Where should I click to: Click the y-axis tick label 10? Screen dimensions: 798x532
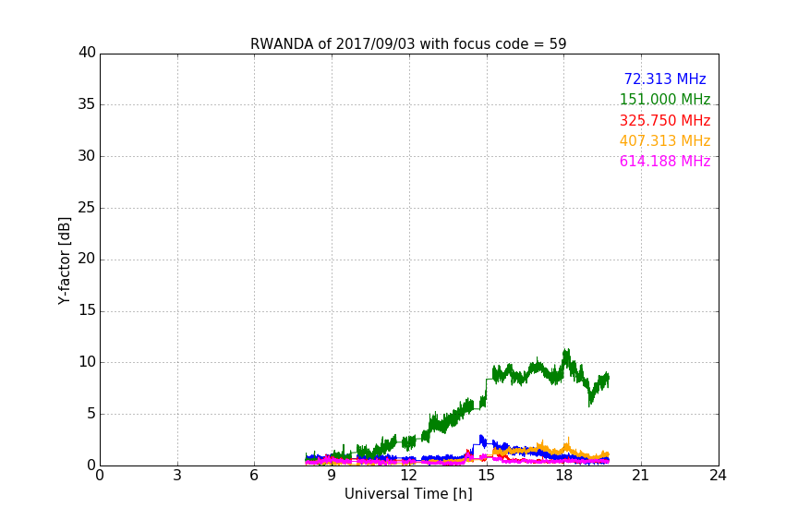87,362
